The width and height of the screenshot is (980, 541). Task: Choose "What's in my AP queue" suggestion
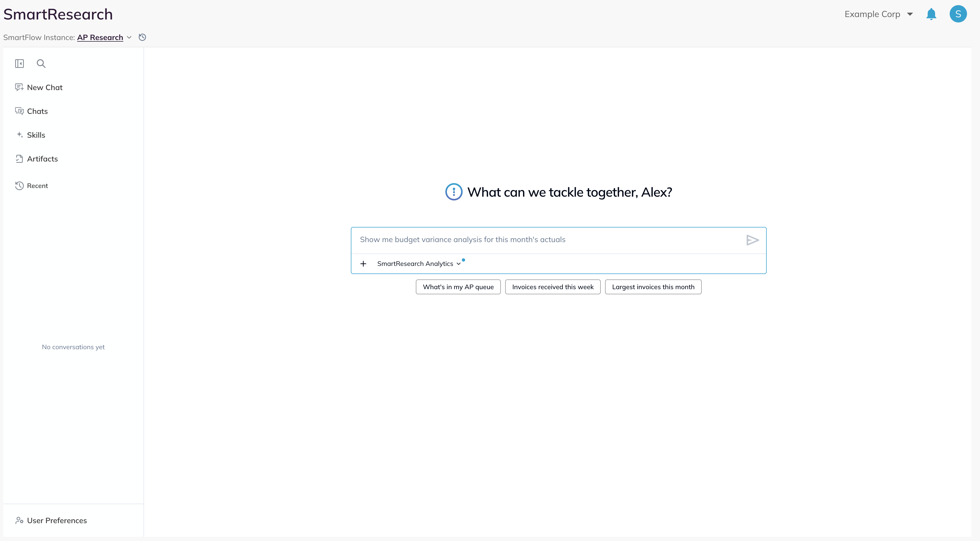pos(458,287)
